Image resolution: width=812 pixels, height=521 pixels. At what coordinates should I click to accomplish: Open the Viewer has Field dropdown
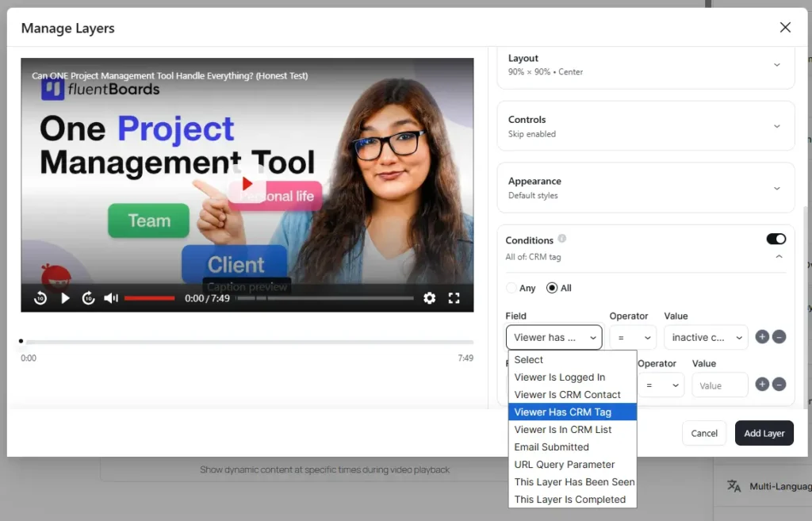[x=554, y=338]
